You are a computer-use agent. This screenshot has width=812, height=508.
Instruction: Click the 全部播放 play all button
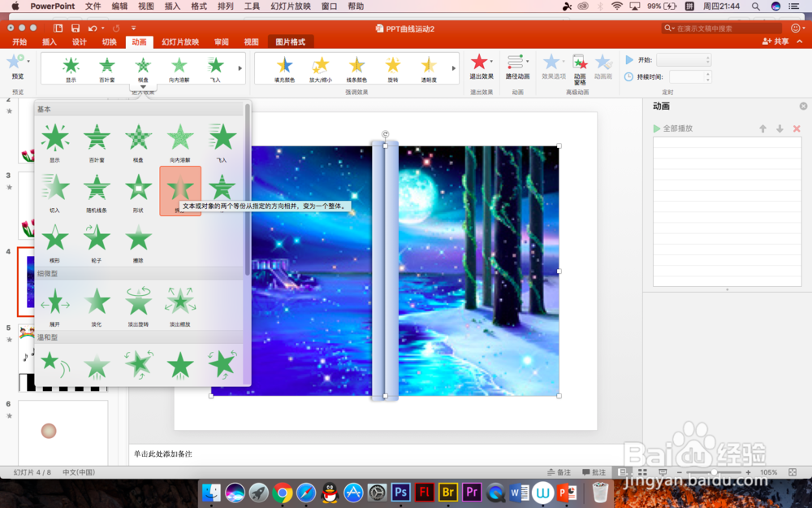point(672,128)
